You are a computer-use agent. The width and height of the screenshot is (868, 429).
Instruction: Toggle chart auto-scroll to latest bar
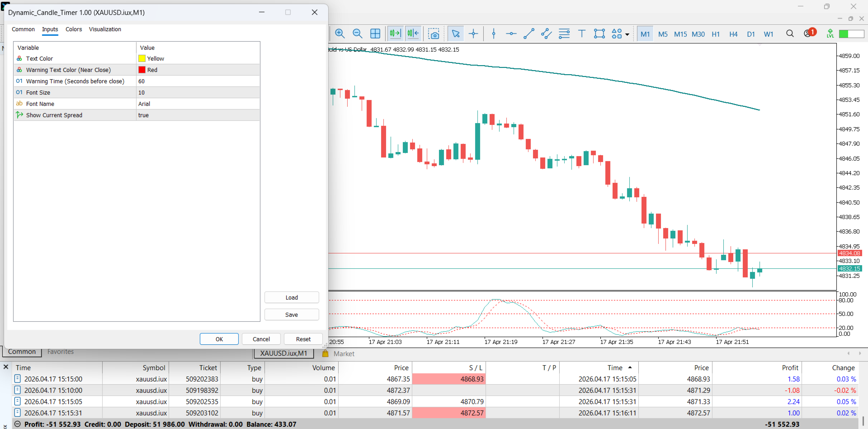point(395,33)
